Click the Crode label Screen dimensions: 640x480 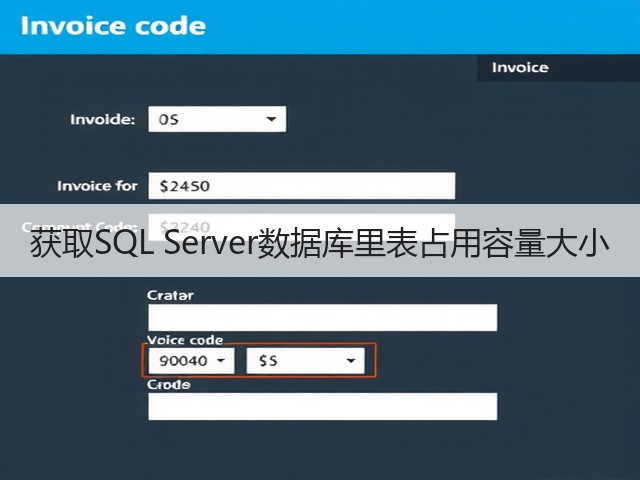(x=169, y=384)
